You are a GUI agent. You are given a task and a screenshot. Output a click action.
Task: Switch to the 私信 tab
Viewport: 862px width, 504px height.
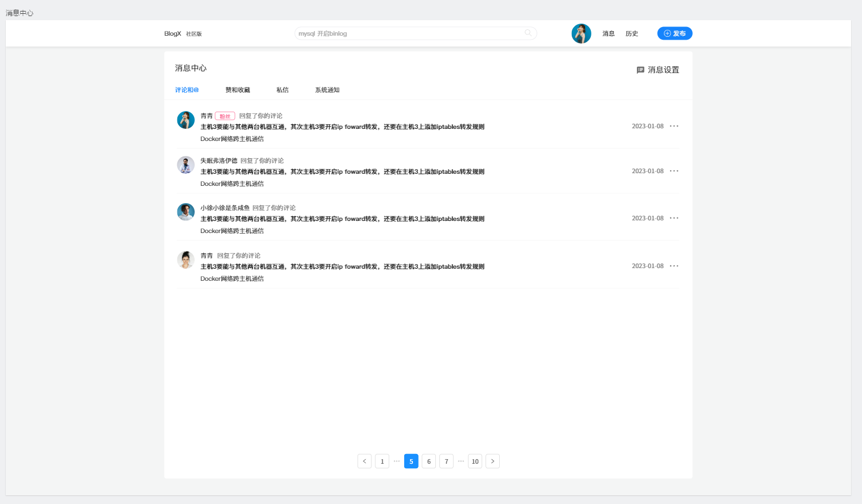pyautogui.click(x=282, y=90)
